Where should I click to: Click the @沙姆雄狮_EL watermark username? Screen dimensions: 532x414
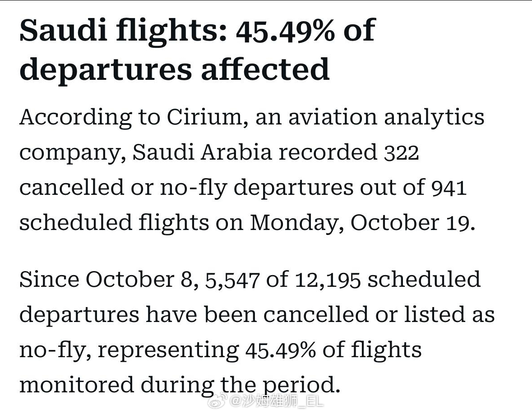[277, 401]
